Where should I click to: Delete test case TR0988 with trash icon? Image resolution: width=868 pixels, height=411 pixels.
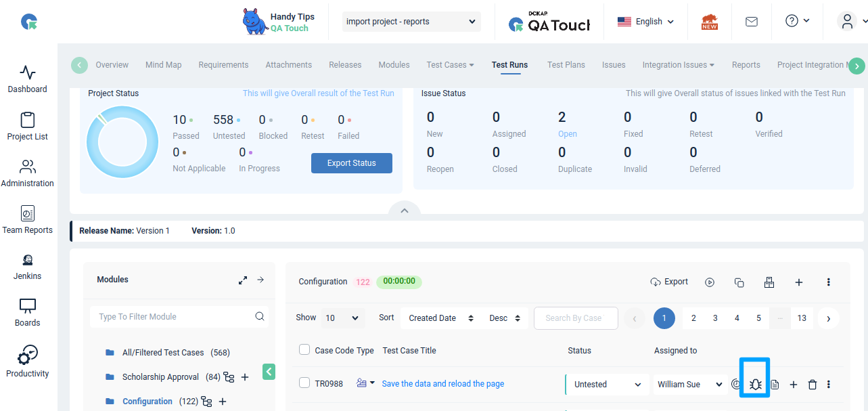pos(813,385)
